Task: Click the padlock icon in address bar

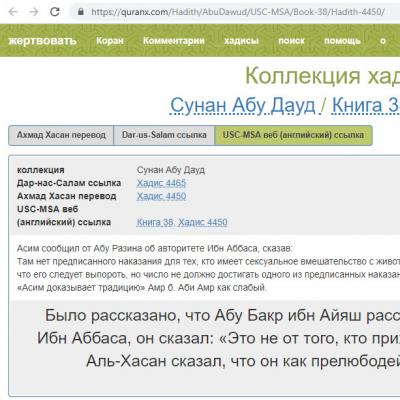Action: (81, 12)
